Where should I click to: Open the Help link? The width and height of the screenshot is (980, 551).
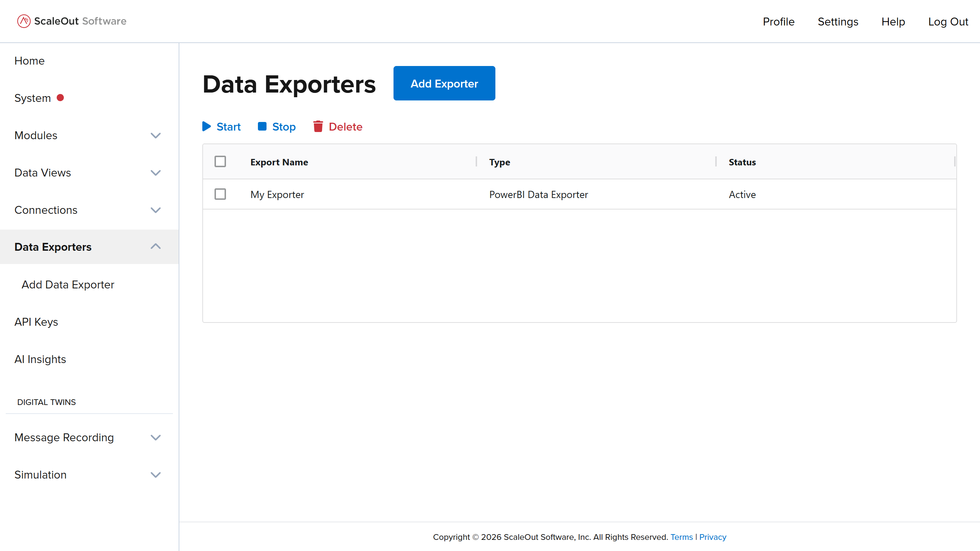893,22
